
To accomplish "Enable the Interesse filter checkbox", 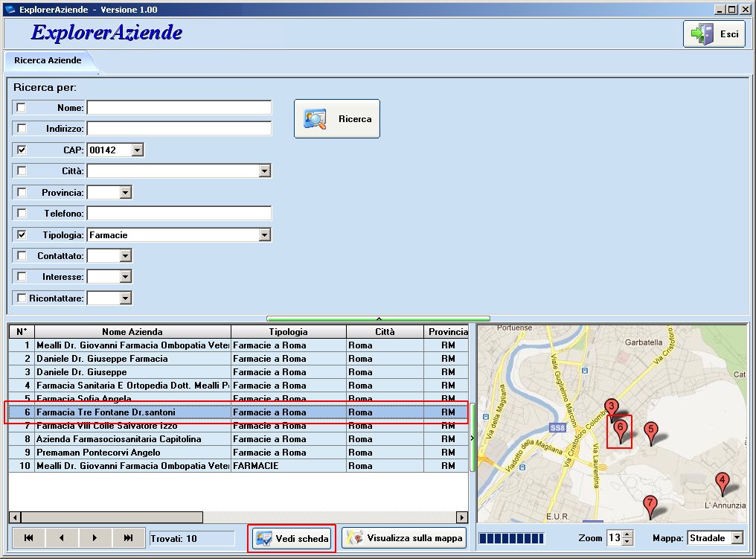I will [22, 276].
